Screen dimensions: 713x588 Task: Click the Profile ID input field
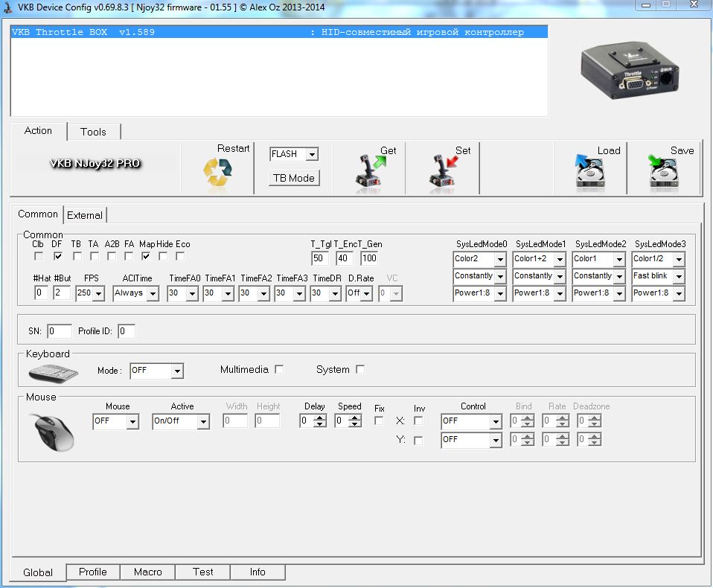126,330
